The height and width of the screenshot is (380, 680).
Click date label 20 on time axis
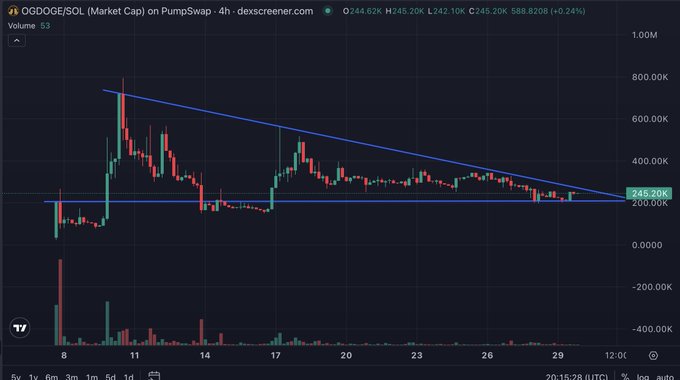coord(346,356)
